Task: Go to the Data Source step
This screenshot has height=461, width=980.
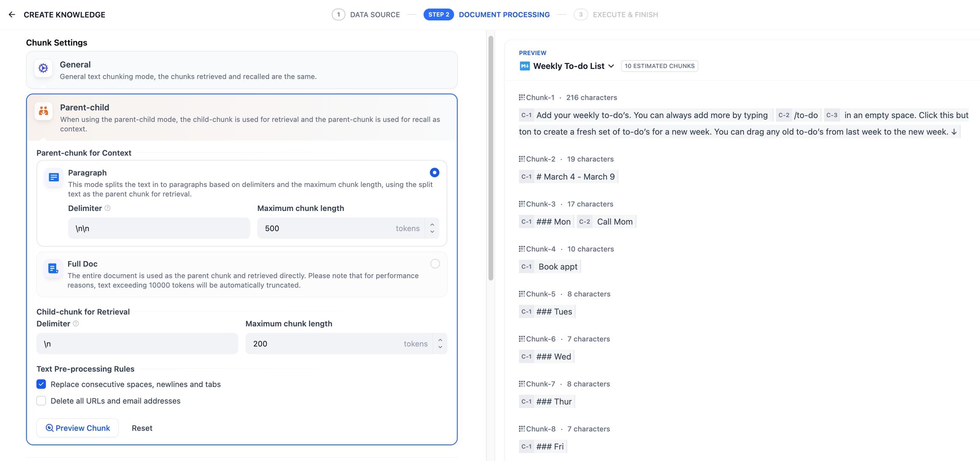Action: point(366,14)
